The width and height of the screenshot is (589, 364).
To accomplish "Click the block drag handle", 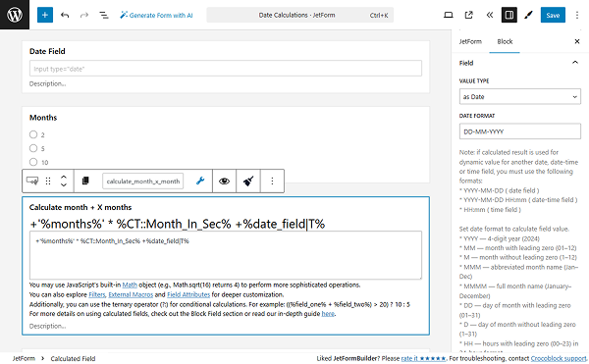I will click(48, 181).
